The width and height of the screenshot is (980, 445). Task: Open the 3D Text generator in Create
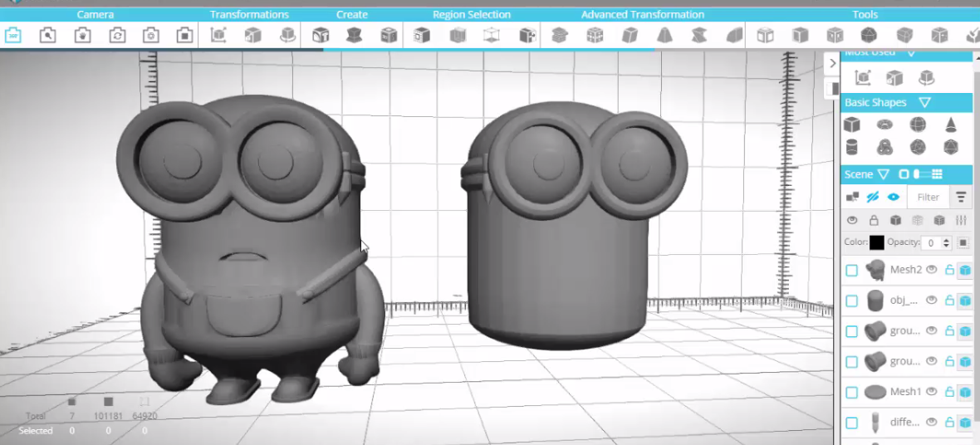(x=321, y=35)
